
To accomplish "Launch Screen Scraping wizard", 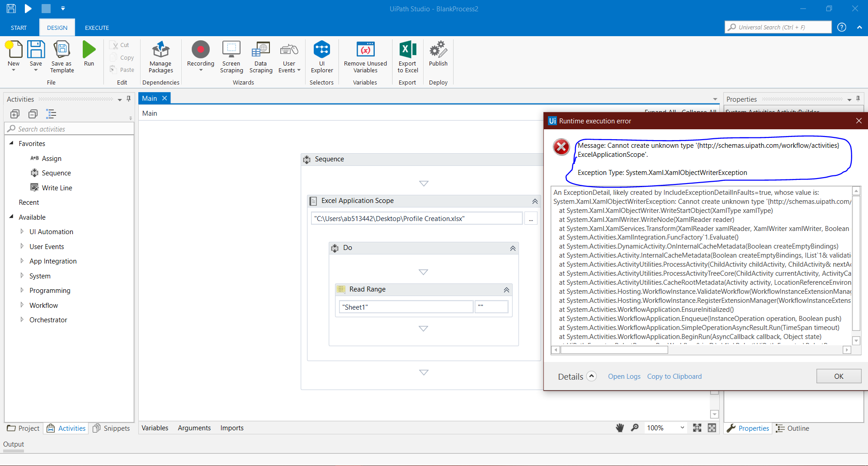I will pyautogui.click(x=231, y=56).
